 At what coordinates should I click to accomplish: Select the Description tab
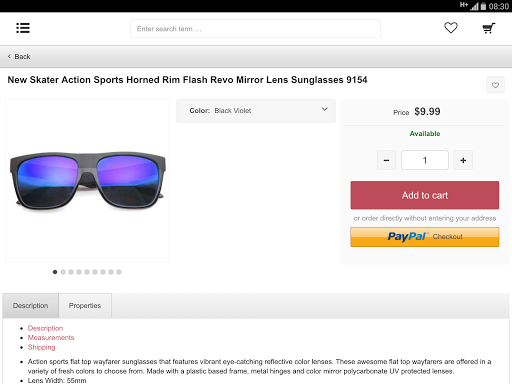[x=30, y=306]
